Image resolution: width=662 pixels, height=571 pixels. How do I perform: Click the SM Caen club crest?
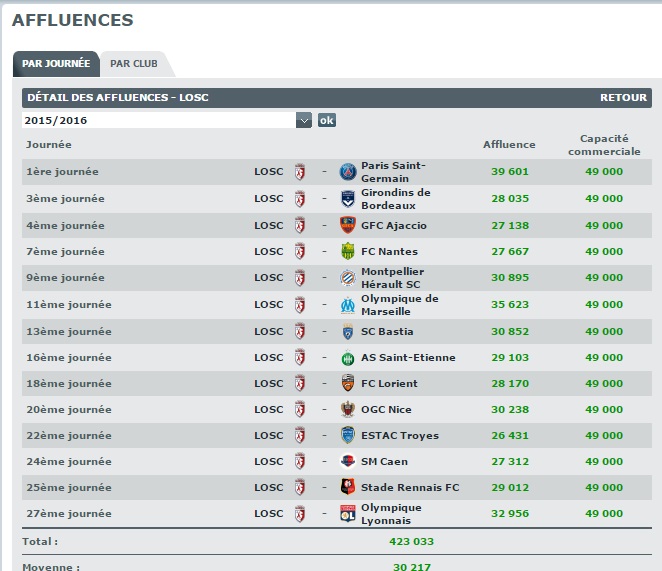(348, 462)
